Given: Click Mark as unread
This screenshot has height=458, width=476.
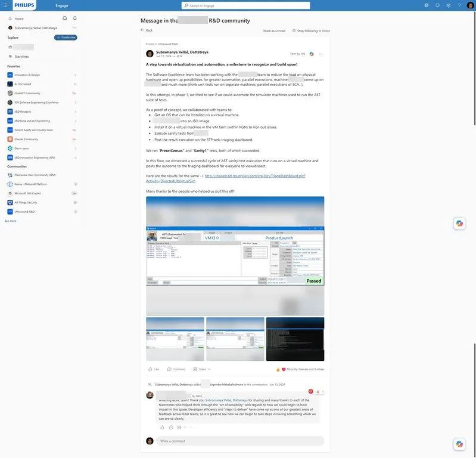Looking at the screenshot, I should [274, 30].
